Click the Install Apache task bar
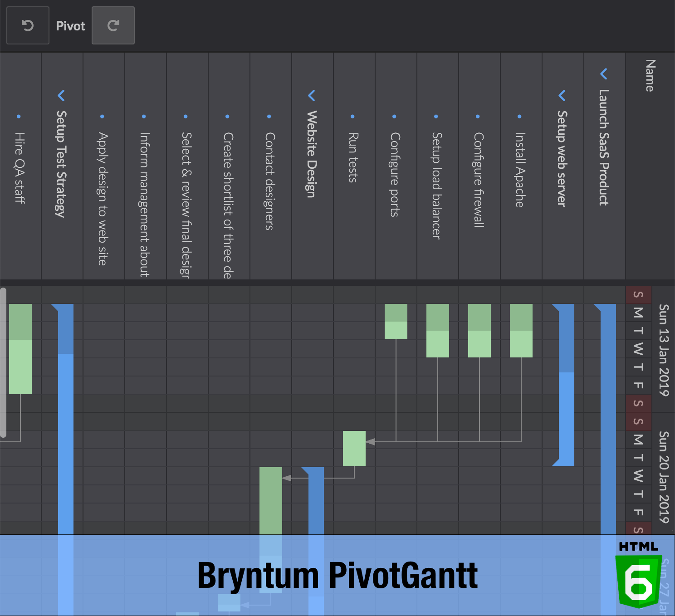Image resolution: width=675 pixels, height=616 pixels. tap(521, 331)
